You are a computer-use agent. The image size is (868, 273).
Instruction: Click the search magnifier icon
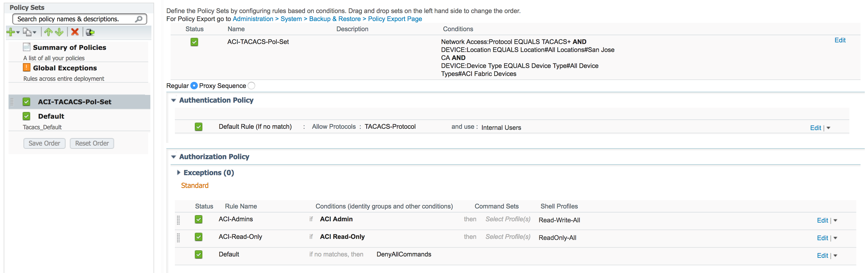[138, 19]
